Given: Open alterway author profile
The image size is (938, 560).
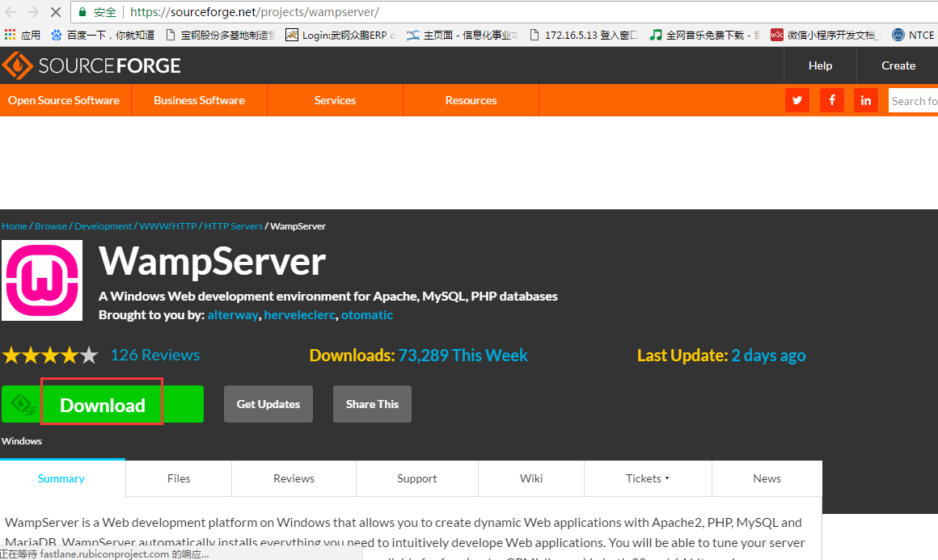Looking at the screenshot, I should 233,315.
